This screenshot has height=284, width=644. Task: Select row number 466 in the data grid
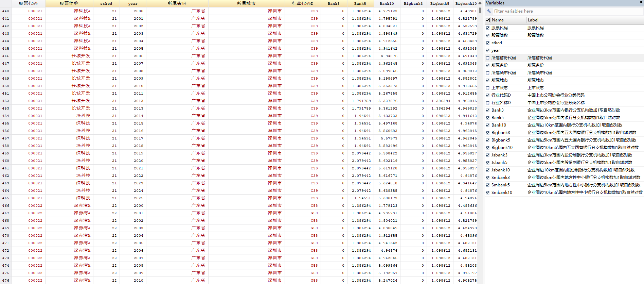pyautogui.click(x=5, y=206)
